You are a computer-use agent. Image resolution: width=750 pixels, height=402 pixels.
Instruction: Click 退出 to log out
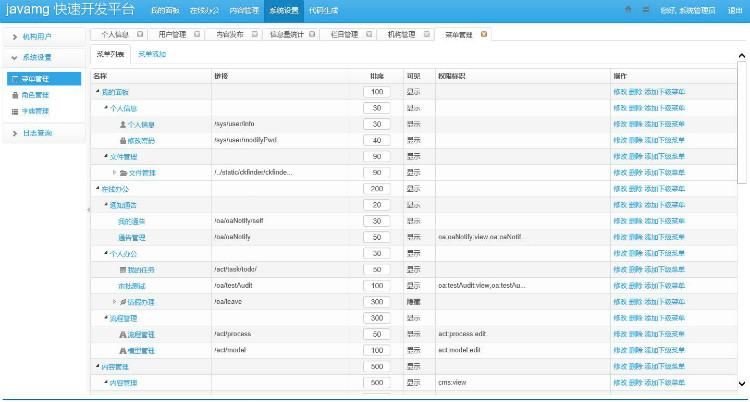[735, 10]
